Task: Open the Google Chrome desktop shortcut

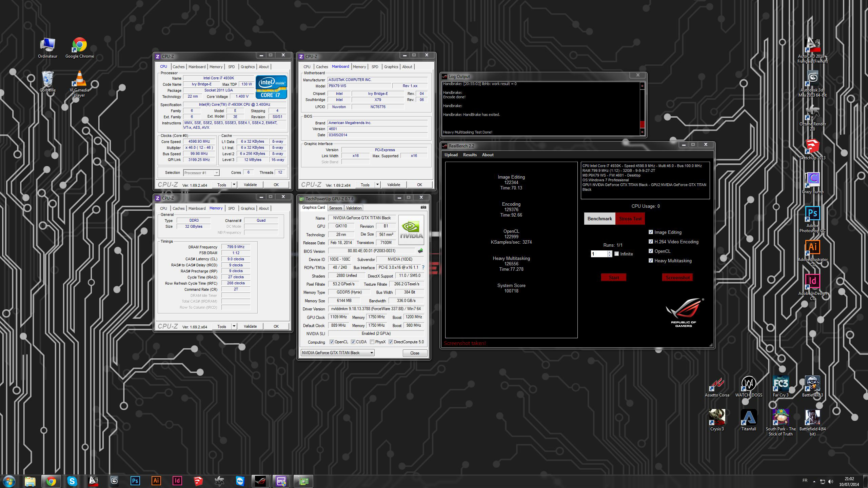Action: (x=80, y=48)
